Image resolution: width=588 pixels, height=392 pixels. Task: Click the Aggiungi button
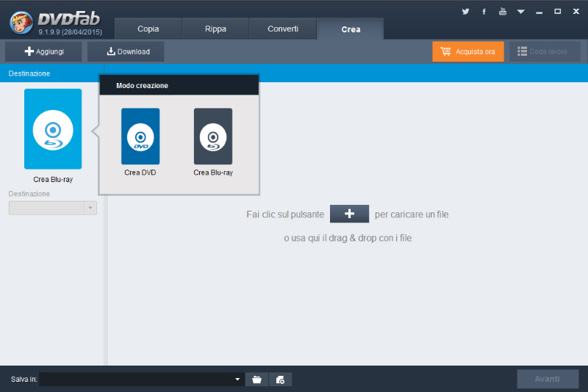coord(43,51)
